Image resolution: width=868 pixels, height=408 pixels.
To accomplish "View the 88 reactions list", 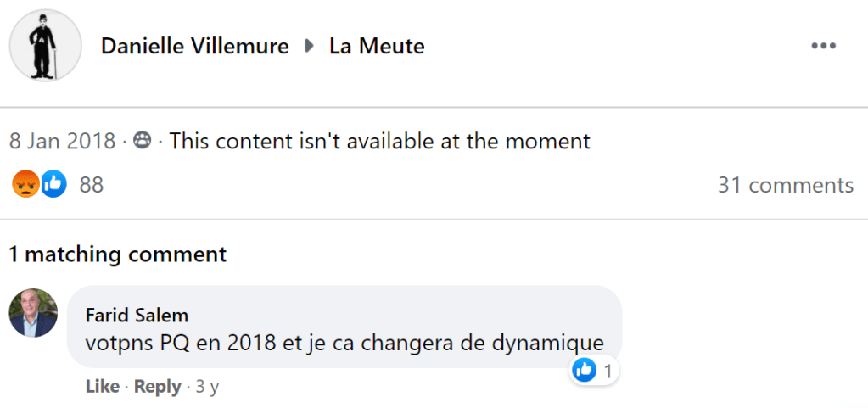I will (x=91, y=184).
